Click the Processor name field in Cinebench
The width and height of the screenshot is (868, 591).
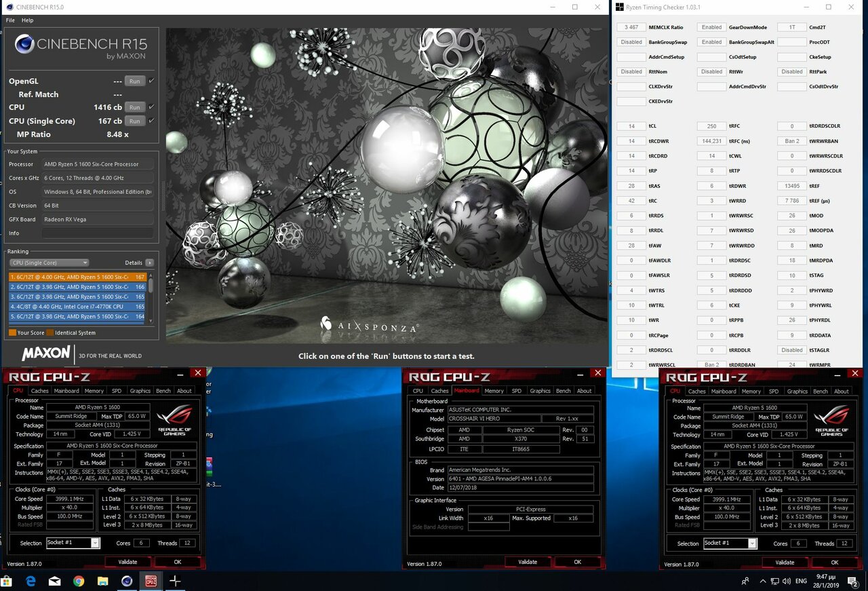[98, 164]
